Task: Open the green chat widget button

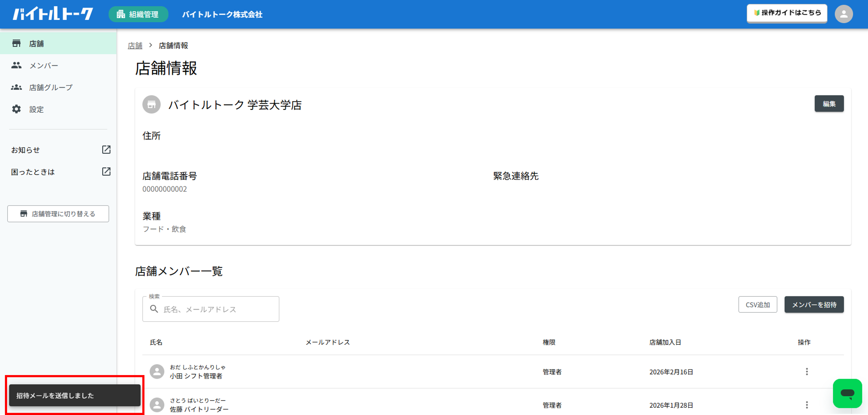Action: coord(847,394)
